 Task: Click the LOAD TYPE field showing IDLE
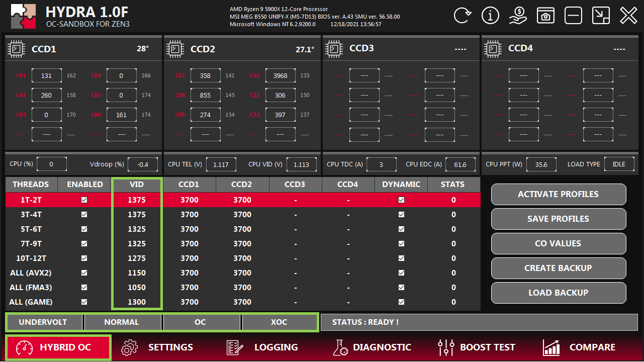[x=619, y=164]
